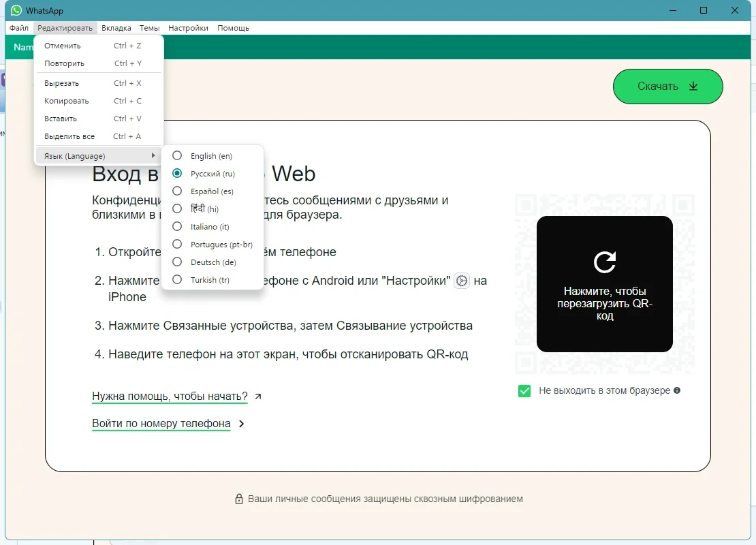Viewport: 756px width, 545px height.
Task: Open the Темы menu
Action: (149, 28)
